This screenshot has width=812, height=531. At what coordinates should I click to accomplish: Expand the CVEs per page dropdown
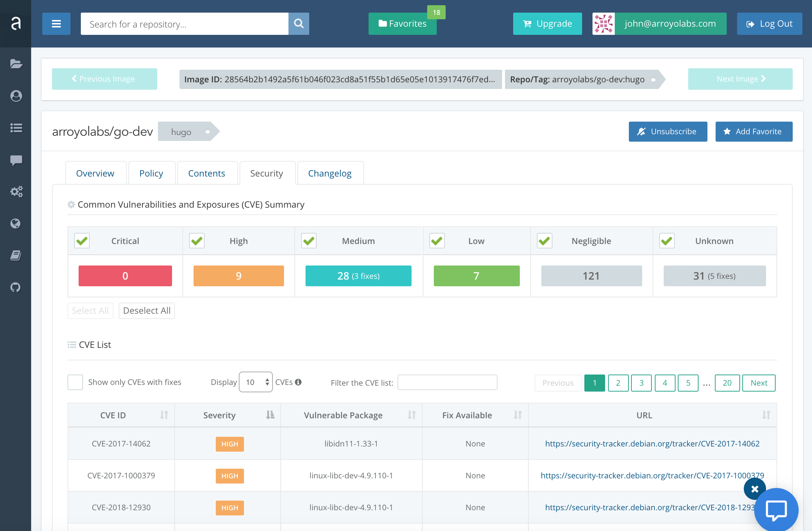point(255,382)
